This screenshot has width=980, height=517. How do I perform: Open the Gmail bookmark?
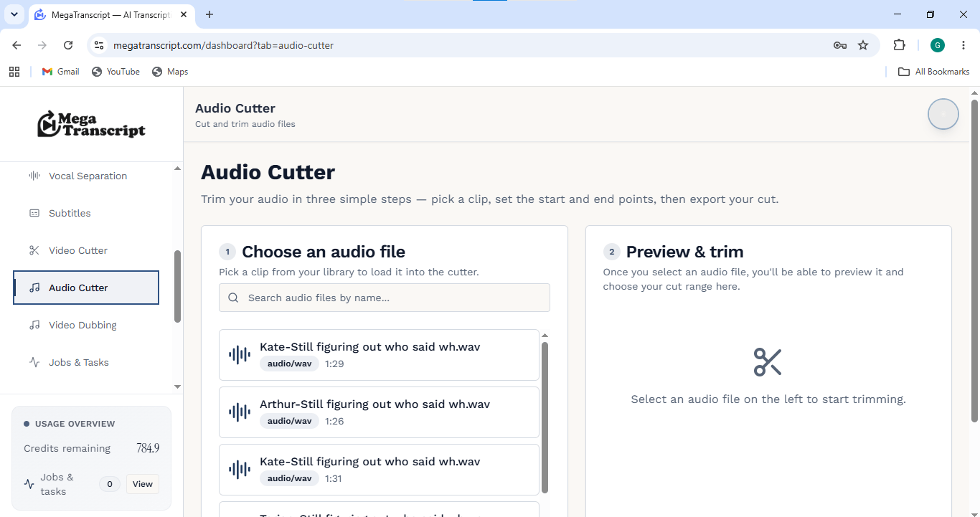pyautogui.click(x=61, y=72)
